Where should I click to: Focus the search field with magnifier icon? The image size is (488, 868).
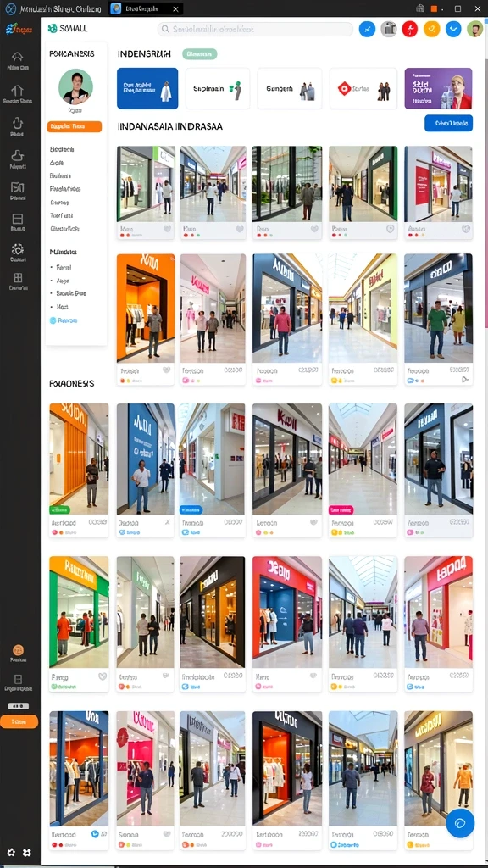255,30
